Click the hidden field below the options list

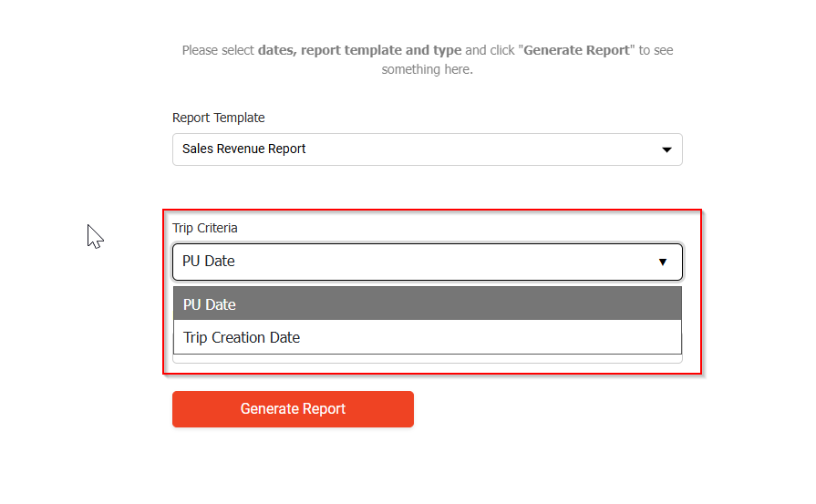(427, 359)
